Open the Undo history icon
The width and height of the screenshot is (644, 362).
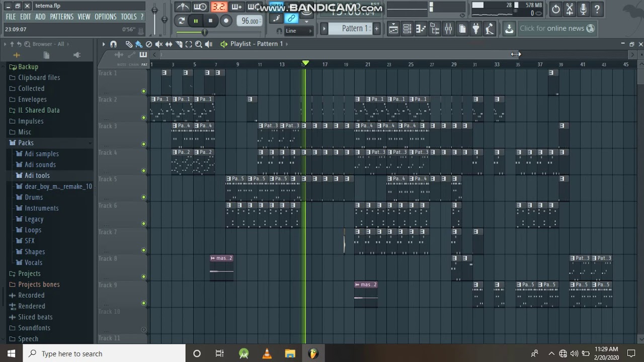pos(556,9)
